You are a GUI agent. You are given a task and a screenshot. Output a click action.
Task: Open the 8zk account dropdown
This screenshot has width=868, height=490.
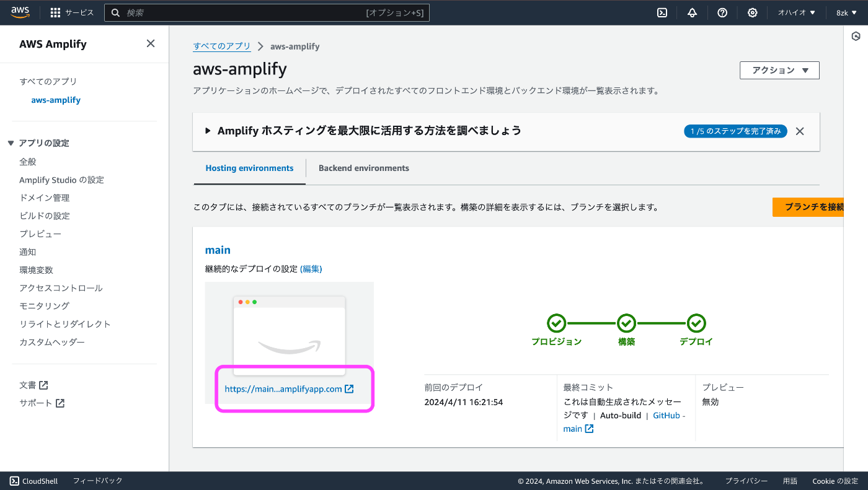[846, 12]
